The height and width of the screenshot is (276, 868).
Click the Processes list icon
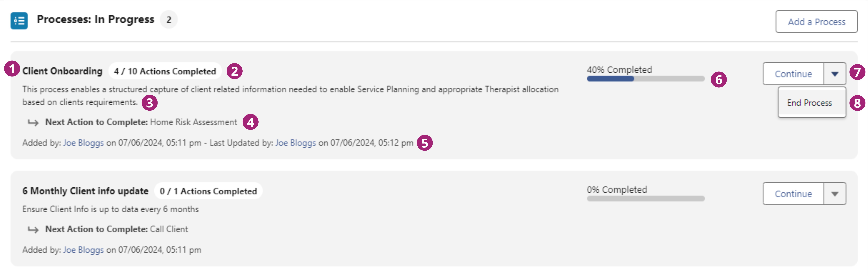tap(19, 21)
